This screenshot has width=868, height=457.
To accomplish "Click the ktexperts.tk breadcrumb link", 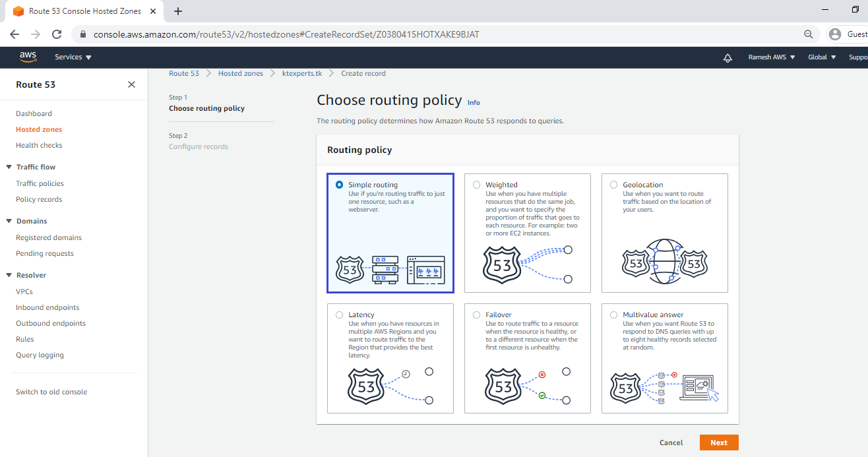I will point(302,73).
